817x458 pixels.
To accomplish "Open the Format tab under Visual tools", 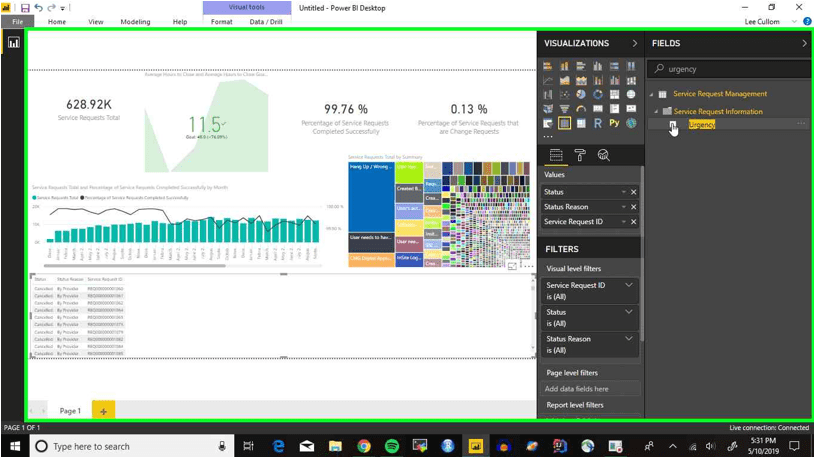I will click(221, 22).
